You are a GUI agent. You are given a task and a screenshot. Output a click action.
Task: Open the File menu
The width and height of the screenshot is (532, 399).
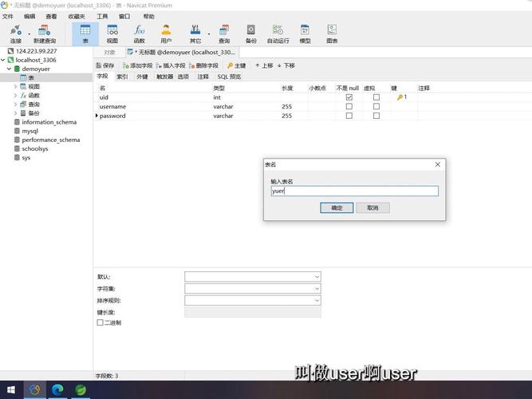point(7,16)
